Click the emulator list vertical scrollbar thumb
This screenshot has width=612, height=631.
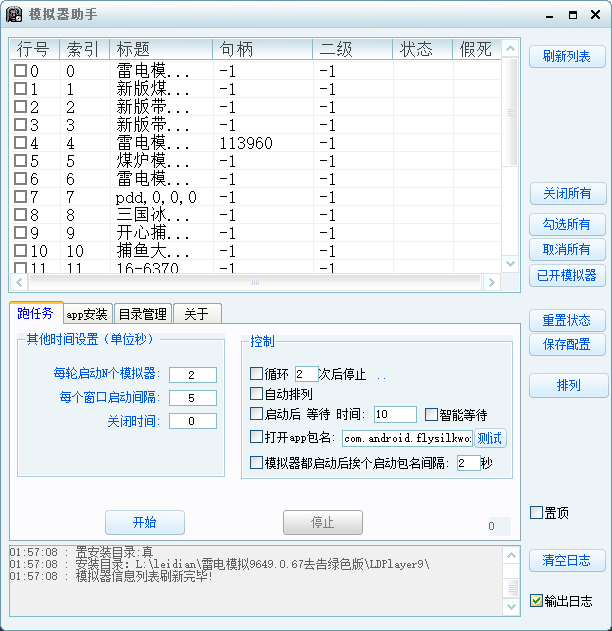point(511,112)
